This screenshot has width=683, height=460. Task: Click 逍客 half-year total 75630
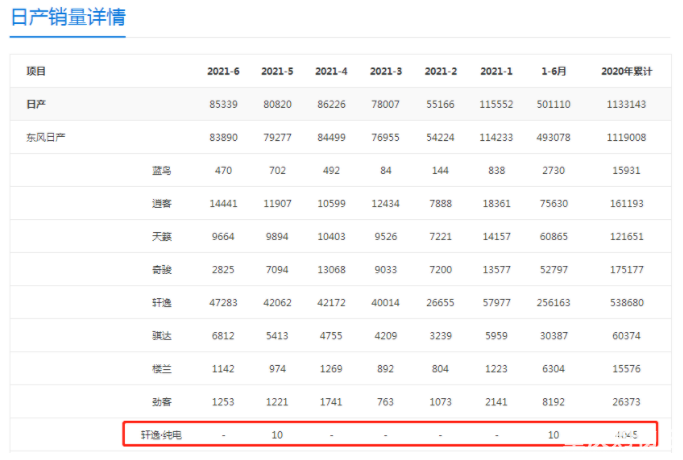(x=553, y=203)
